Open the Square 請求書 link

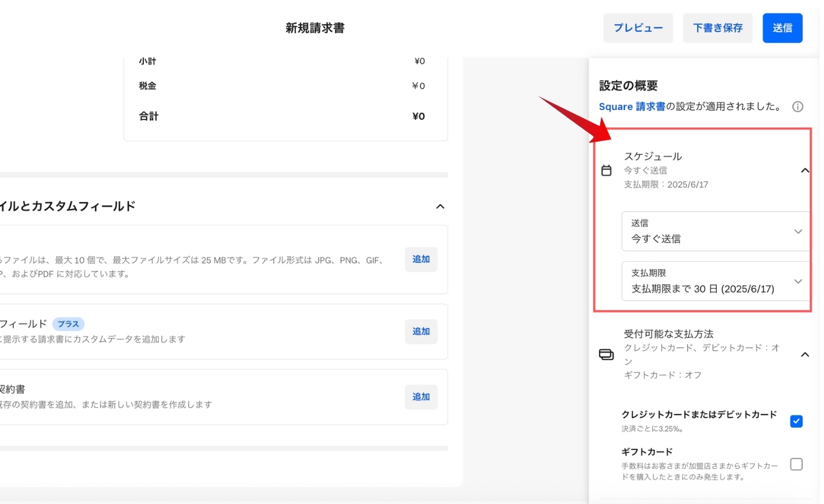pos(632,107)
